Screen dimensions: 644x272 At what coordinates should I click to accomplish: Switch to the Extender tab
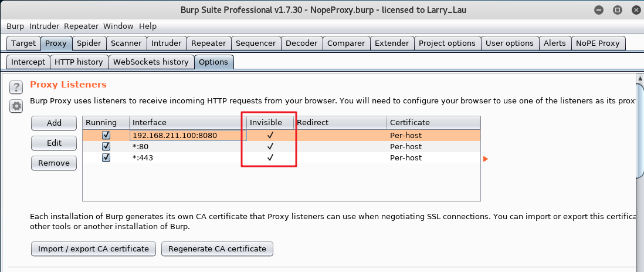point(392,43)
